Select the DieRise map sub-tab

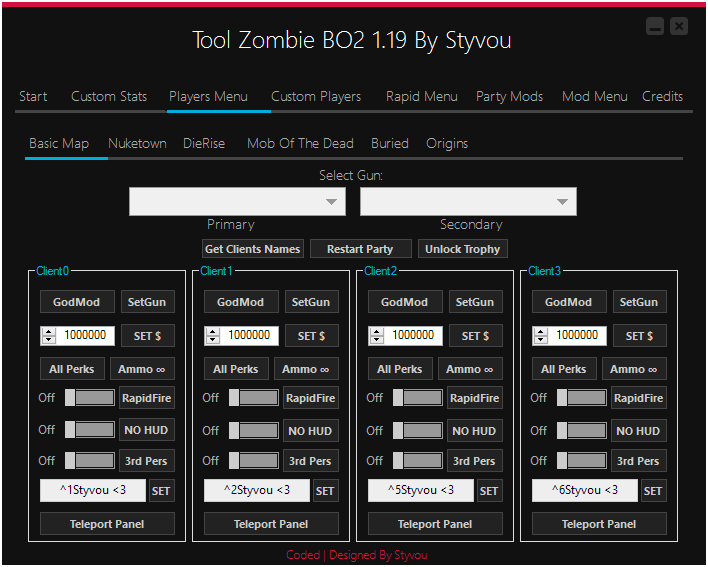204,144
